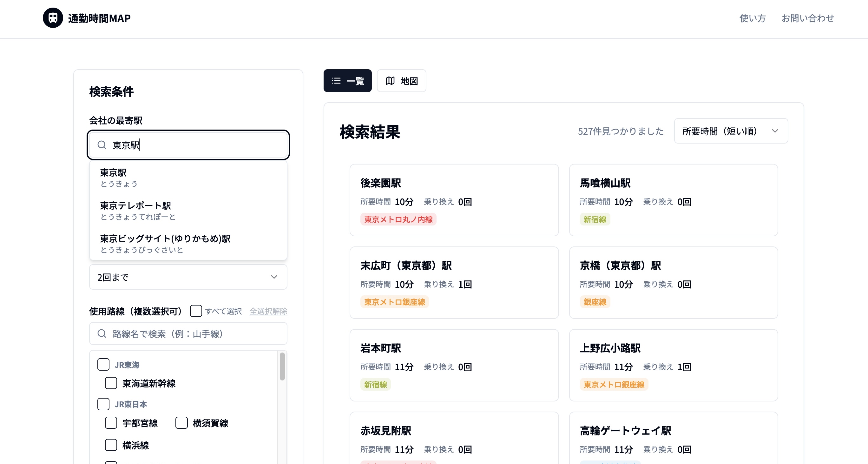Click the magnifier icon in the route name search field
Viewport: 868px width, 464px height.
[102, 333]
